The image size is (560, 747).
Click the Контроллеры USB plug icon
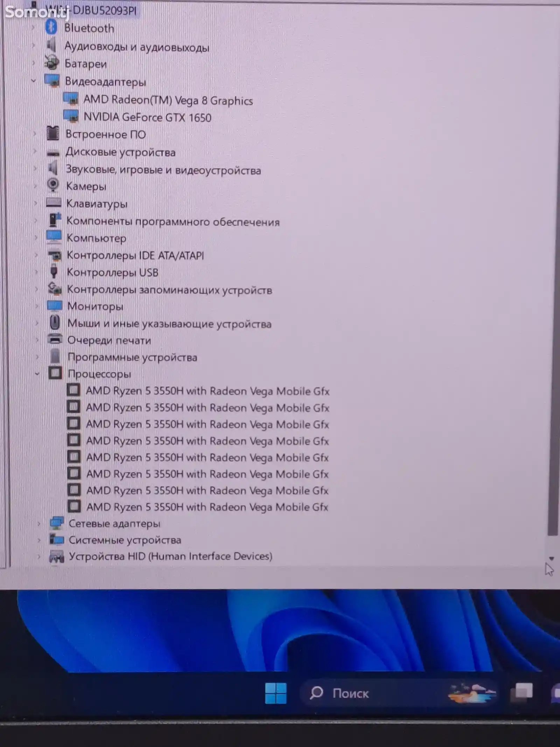[x=54, y=271]
